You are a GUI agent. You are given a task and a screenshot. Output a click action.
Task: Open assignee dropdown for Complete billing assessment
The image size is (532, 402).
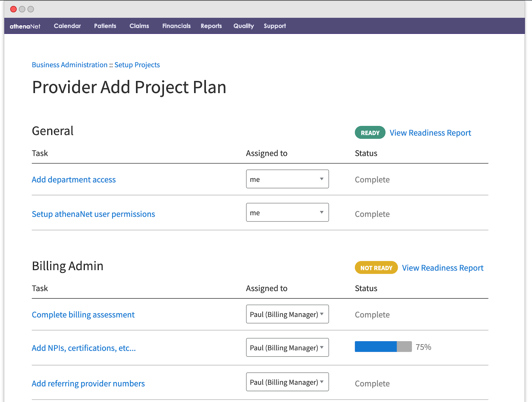pyautogui.click(x=287, y=314)
